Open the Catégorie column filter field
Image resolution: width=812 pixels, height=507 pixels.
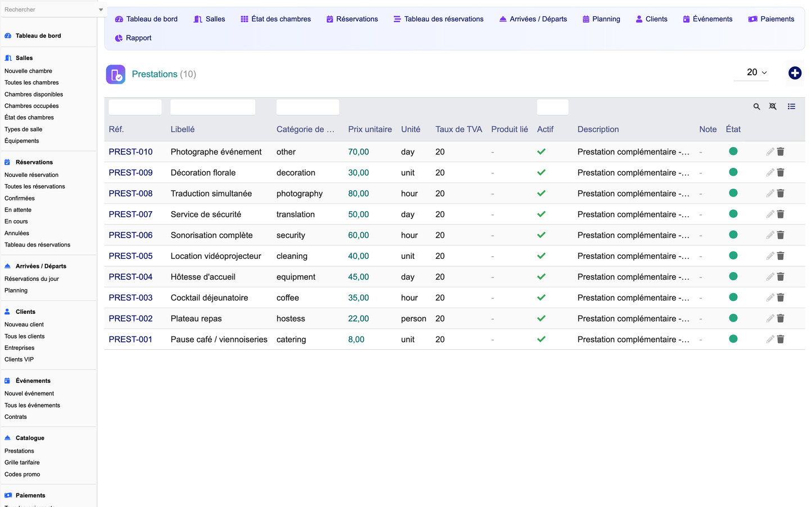[x=307, y=107]
